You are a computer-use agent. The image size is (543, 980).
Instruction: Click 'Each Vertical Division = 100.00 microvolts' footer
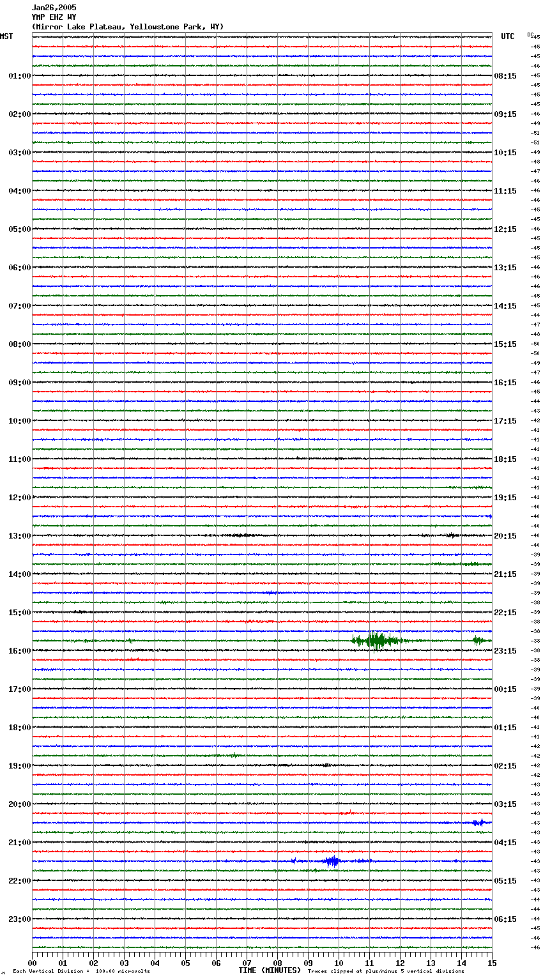click(x=81, y=971)
